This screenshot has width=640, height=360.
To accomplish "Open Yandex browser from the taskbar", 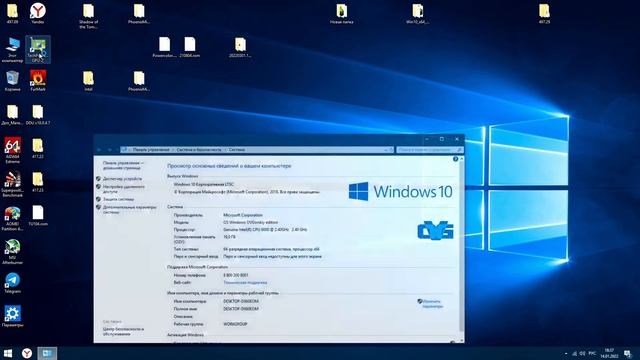I will 27,353.
